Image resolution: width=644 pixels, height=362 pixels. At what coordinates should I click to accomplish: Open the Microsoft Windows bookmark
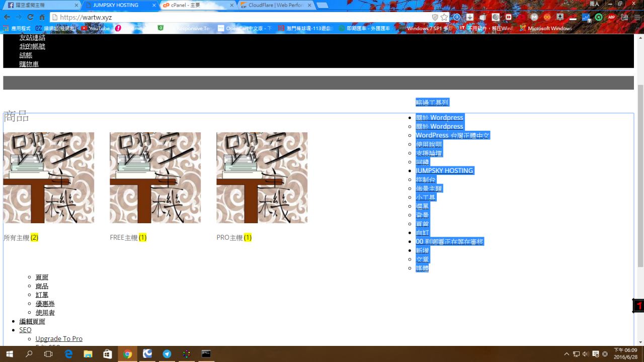(x=546, y=28)
